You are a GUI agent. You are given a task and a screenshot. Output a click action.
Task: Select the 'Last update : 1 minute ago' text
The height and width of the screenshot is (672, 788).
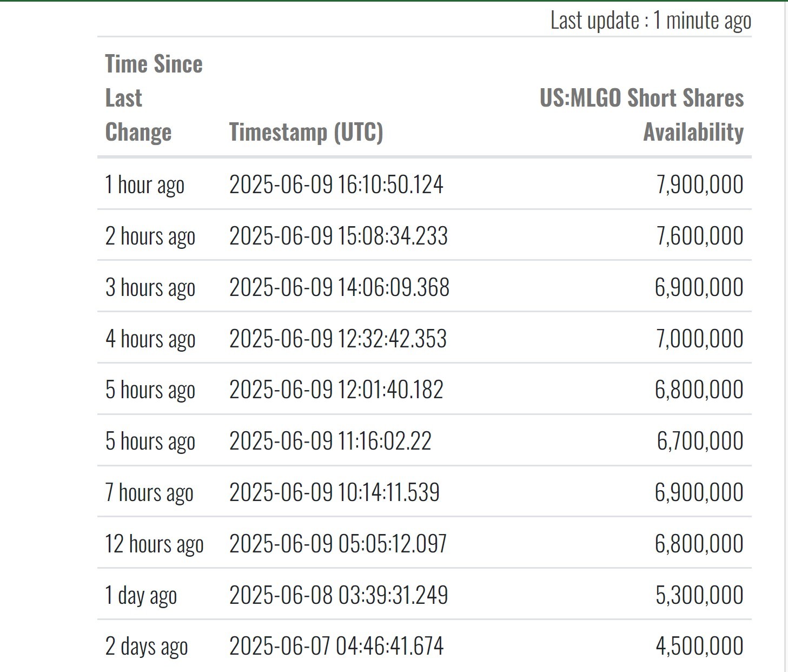651,21
